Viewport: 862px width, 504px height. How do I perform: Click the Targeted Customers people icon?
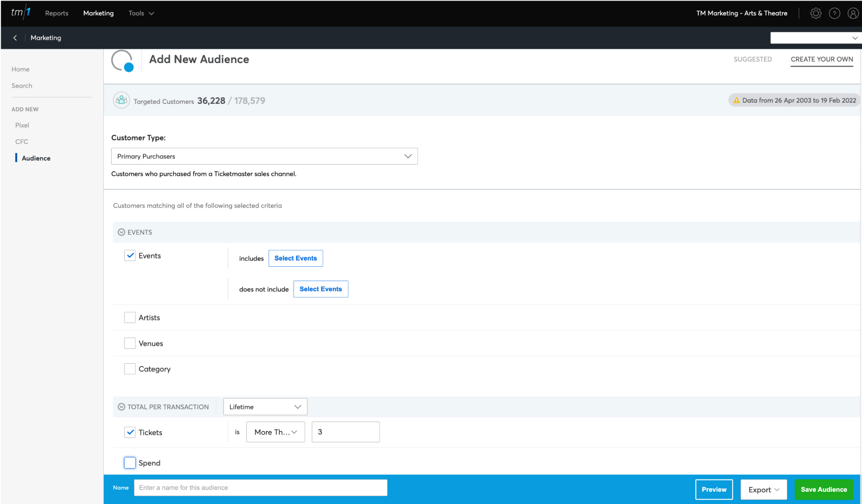(x=121, y=100)
